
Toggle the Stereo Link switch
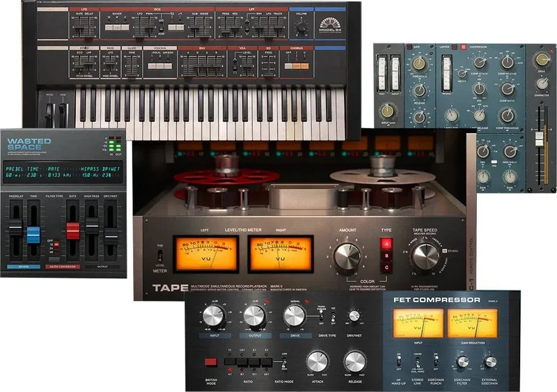coord(417,362)
